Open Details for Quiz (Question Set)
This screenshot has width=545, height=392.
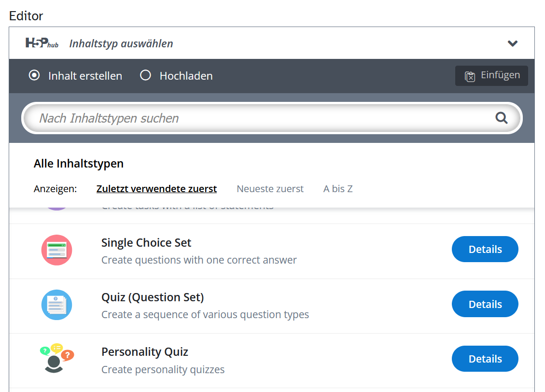coord(485,304)
